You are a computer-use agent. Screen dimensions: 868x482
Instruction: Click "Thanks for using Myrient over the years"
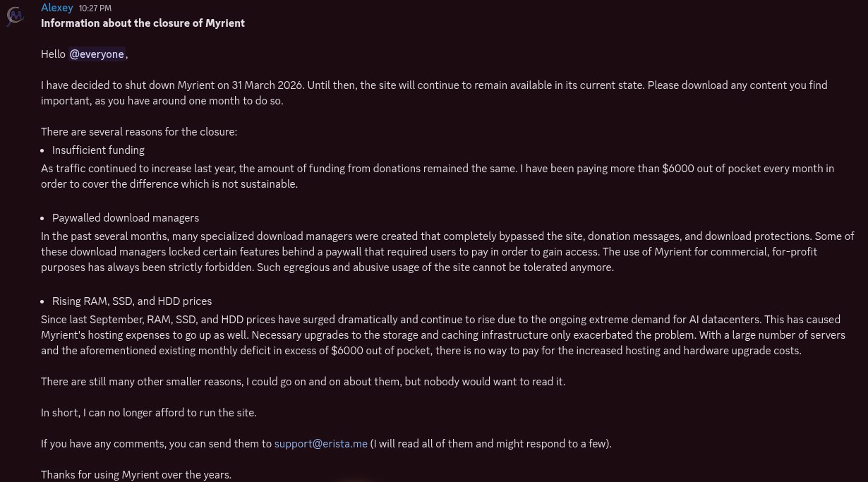[x=135, y=474]
